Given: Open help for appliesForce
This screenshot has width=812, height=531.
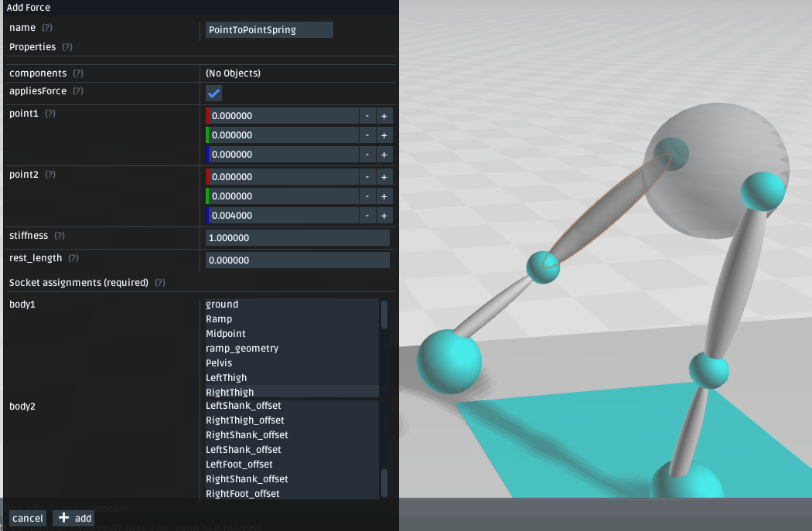Looking at the screenshot, I should [78, 90].
